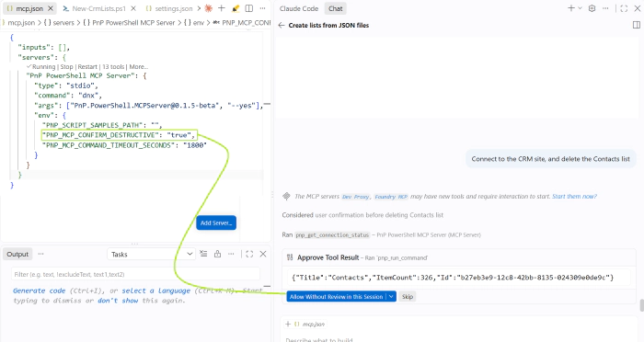Switch to the settings.json tab

tap(173, 8)
